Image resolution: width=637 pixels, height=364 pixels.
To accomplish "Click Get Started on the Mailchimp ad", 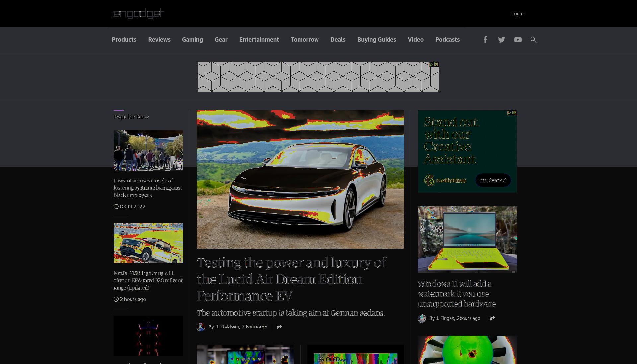I will coord(493,180).
